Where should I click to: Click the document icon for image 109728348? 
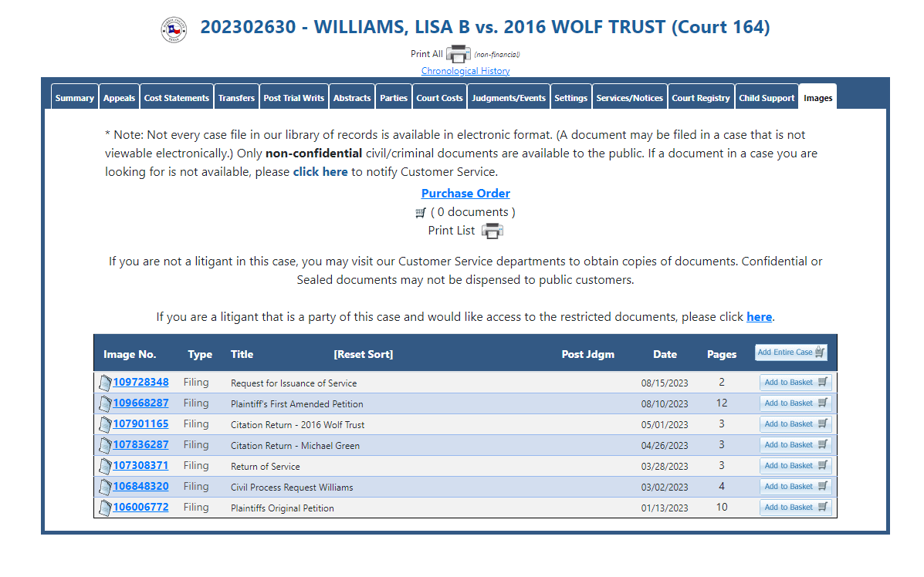click(x=105, y=383)
